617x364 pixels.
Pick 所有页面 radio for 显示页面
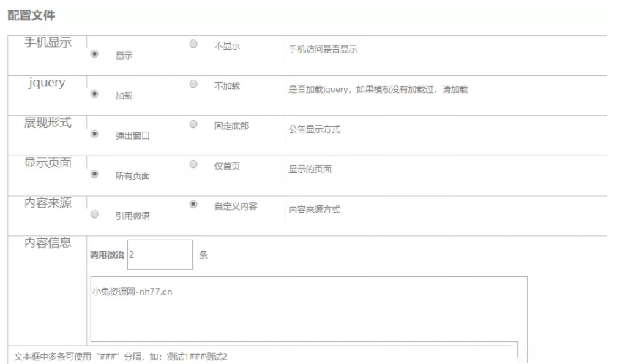tap(94, 174)
